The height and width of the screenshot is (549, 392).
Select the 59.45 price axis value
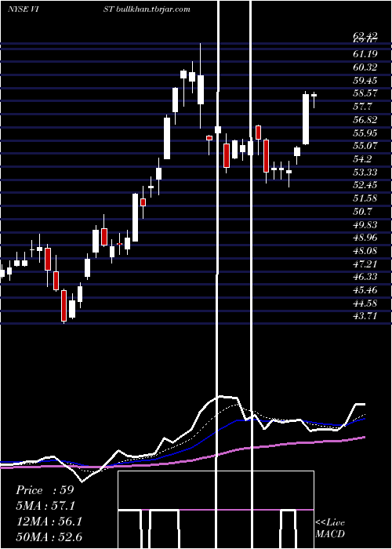point(365,80)
